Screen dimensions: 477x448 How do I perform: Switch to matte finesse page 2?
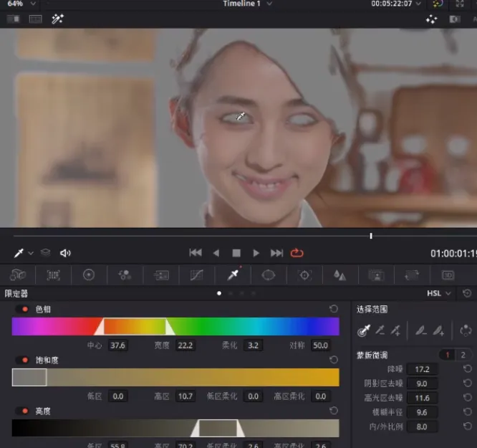click(x=463, y=355)
